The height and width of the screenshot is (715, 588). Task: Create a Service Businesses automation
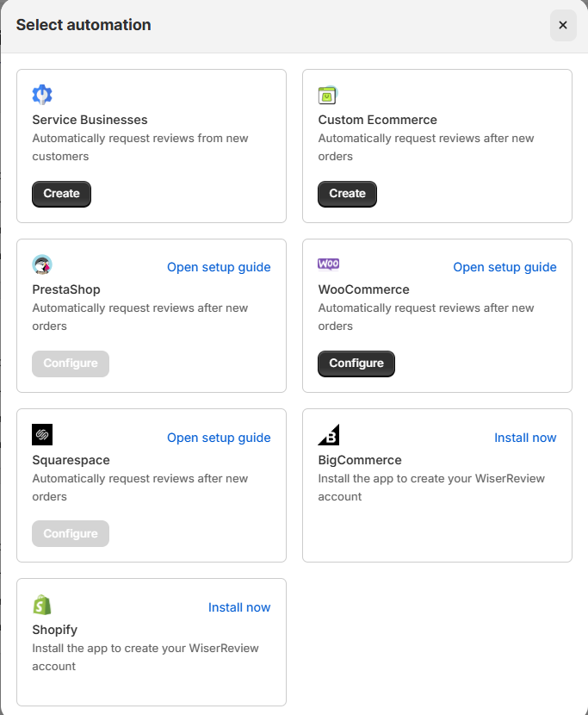[x=61, y=194]
